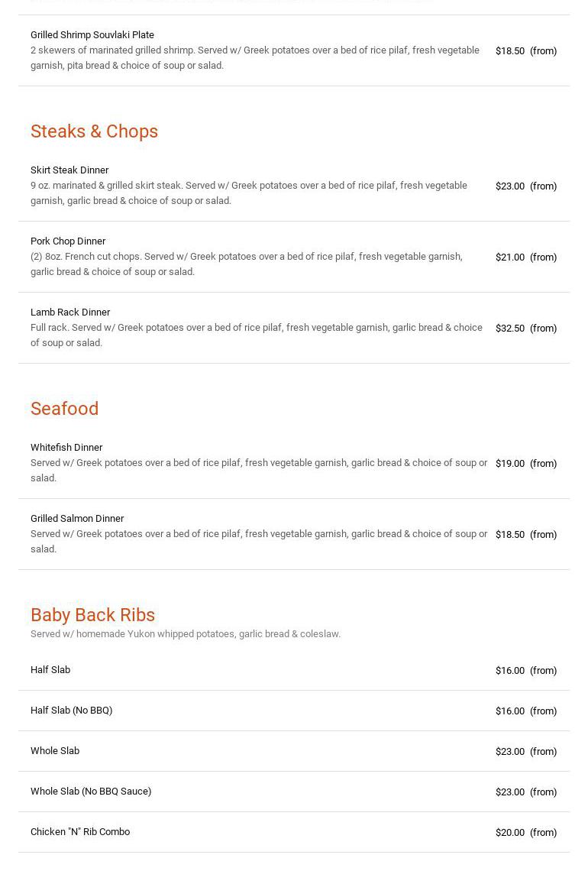Image resolution: width=588 pixels, height=871 pixels.
Task: Open the Grilled Shrimp Souvlaki Plate item
Action: (x=92, y=35)
